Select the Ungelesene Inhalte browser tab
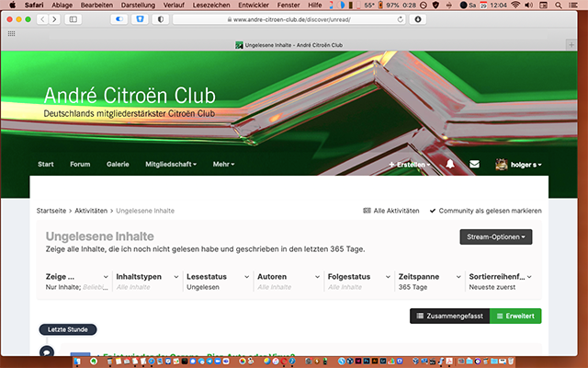The width and height of the screenshot is (588, 368). tap(288, 45)
